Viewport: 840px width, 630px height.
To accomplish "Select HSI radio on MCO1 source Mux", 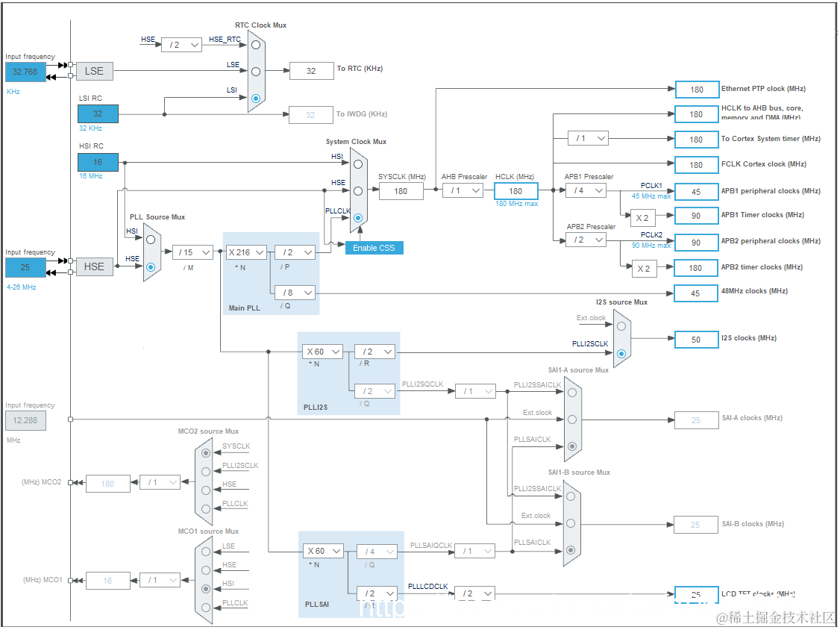I will click(206, 589).
